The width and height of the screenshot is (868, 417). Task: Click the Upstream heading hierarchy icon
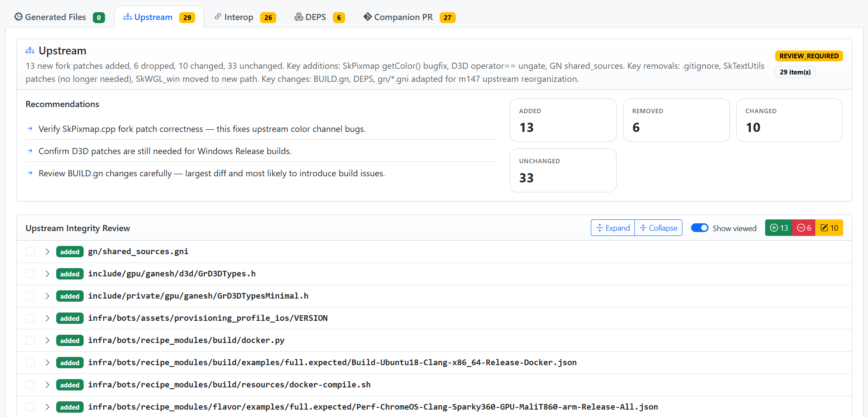pyautogui.click(x=30, y=50)
